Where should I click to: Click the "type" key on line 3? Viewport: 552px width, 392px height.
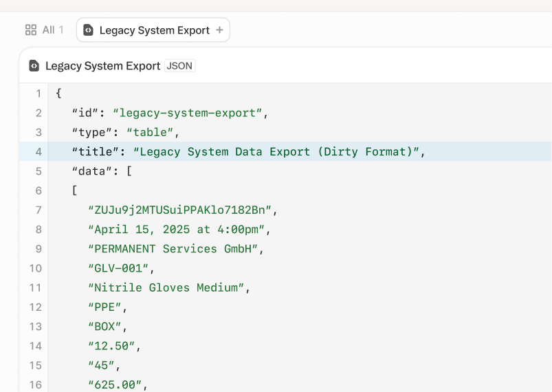tap(92, 132)
